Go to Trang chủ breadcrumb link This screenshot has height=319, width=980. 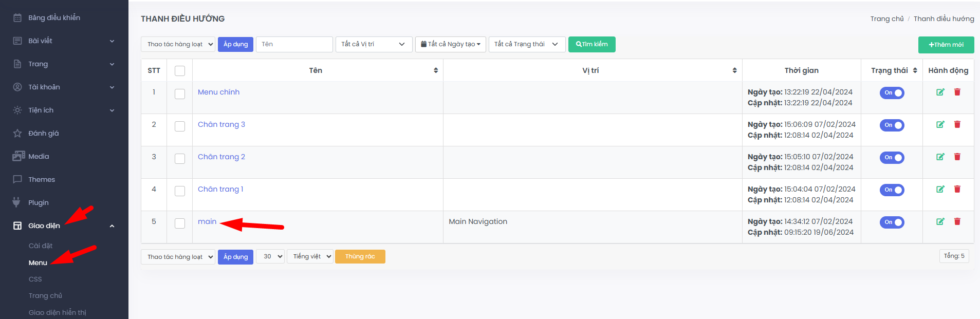[887, 18]
